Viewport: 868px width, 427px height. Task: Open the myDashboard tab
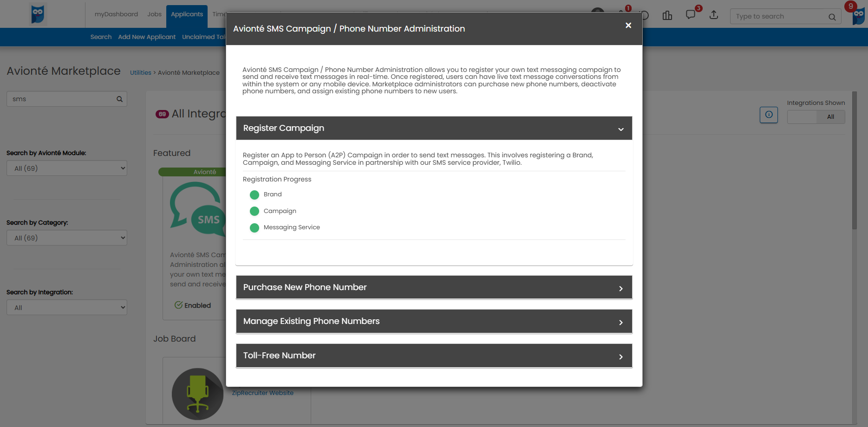(x=116, y=14)
